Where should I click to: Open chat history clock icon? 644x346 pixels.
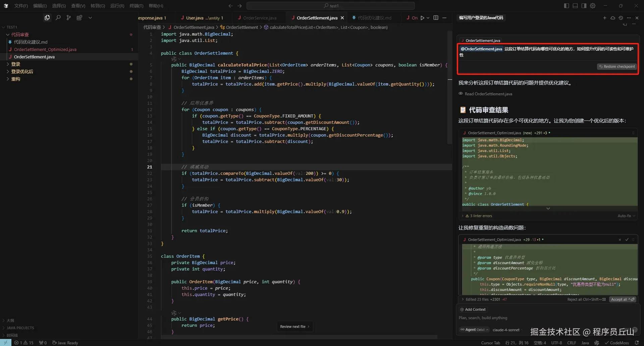tap(621, 18)
